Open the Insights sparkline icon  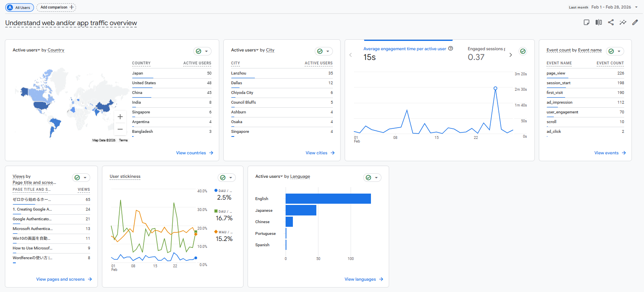pos(623,22)
